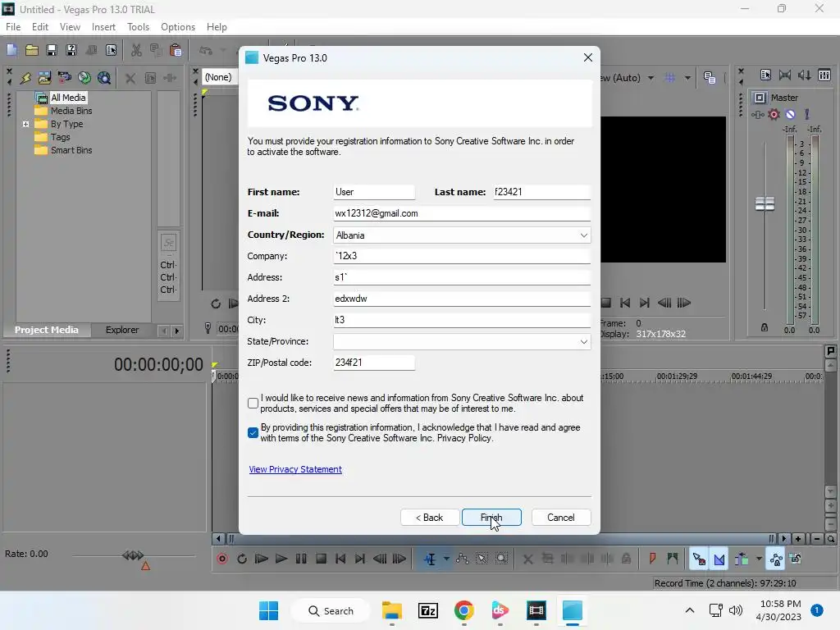Toggle Lock Envelopes to Events icon
Screen dimensions: 840x630
(x=776, y=559)
